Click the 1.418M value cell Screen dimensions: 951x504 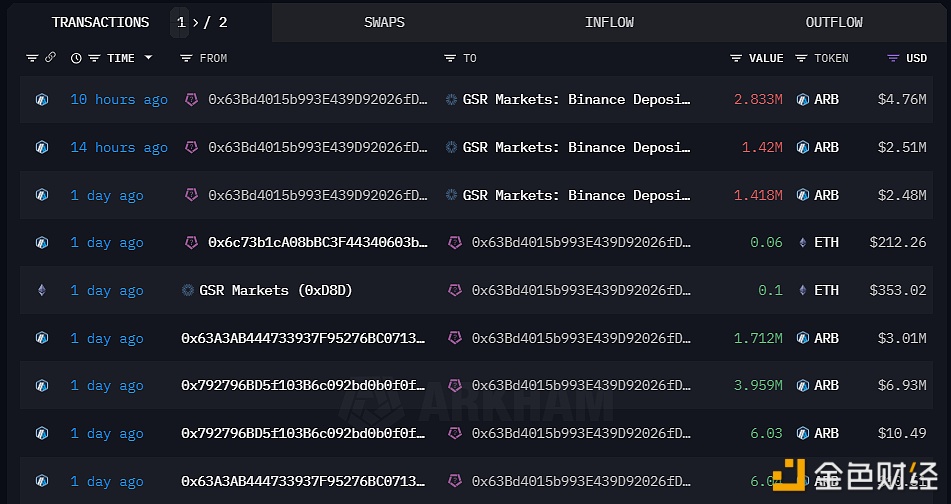tap(758, 195)
